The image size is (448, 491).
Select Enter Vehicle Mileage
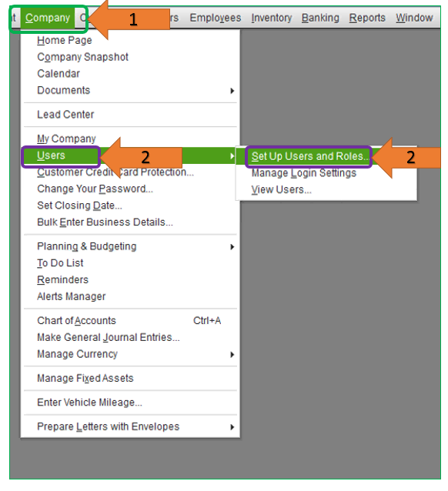[x=89, y=402]
